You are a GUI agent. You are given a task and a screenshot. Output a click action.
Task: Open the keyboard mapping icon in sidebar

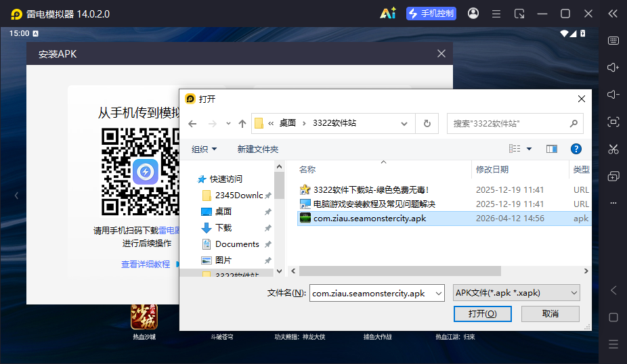613,41
